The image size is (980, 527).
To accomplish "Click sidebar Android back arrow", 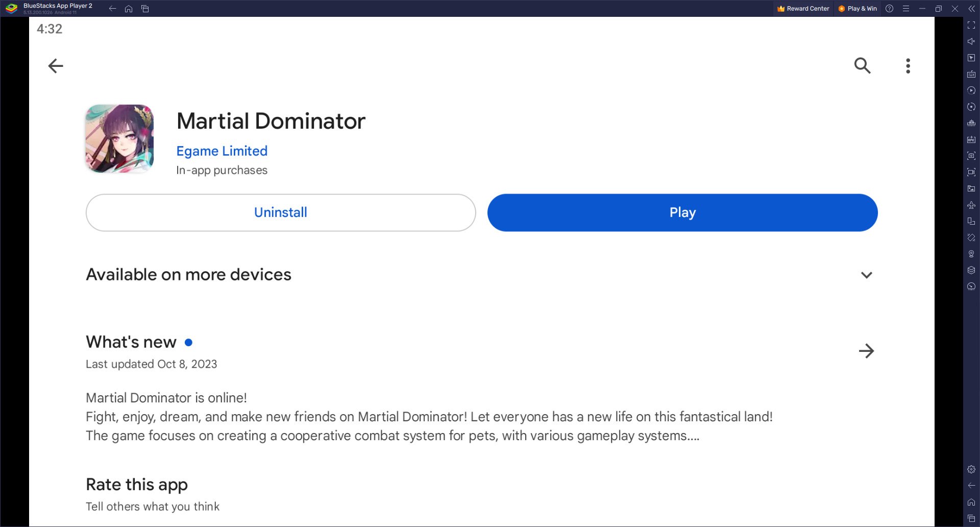I will tap(971, 486).
